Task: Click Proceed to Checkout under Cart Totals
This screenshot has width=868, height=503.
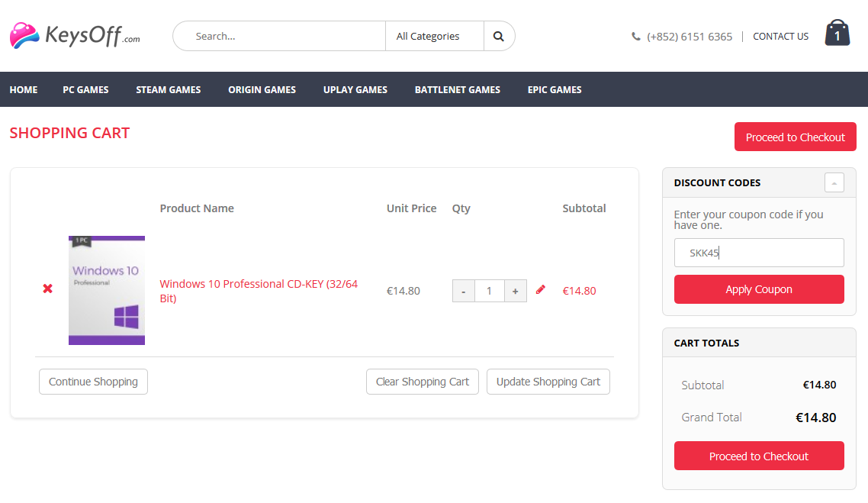Action: 759,456
